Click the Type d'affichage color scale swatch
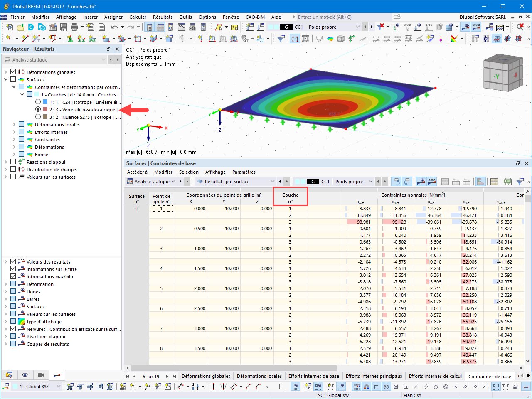This screenshot has width=532, height=399. 22,322
